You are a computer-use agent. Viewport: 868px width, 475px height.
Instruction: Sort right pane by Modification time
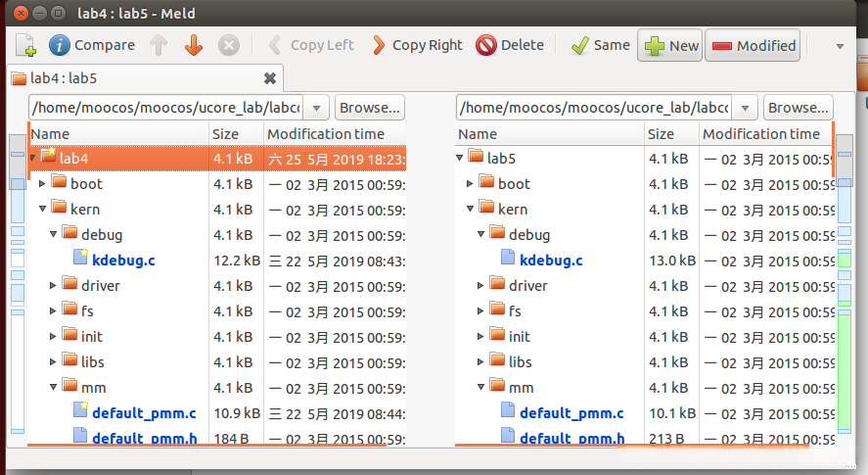[766, 134]
